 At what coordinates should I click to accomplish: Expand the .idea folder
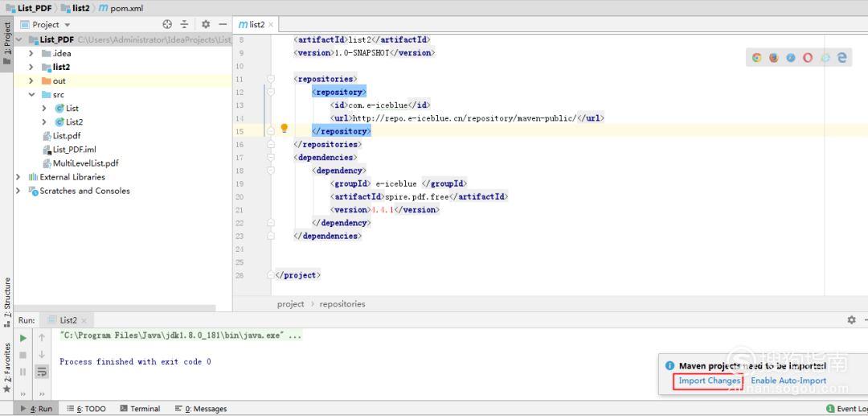pos(31,54)
